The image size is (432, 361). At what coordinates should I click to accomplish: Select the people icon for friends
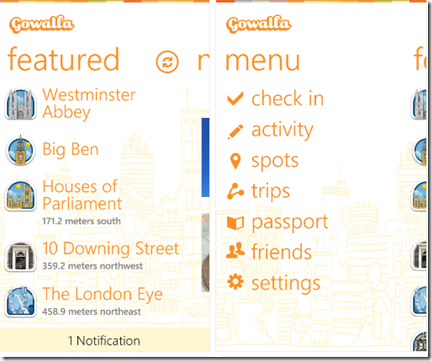[x=235, y=251]
